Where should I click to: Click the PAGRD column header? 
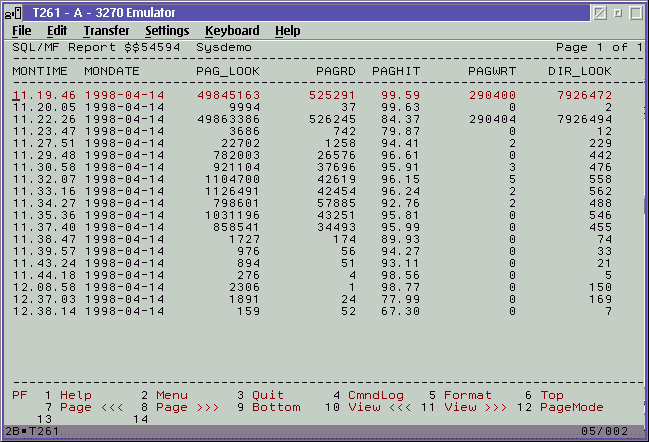[336, 71]
